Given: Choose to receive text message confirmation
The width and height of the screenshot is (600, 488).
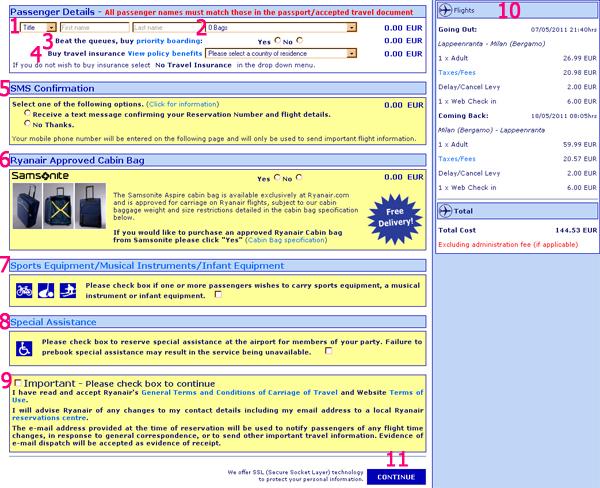Looking at the screenshot, I should click(x=27, y=113).
